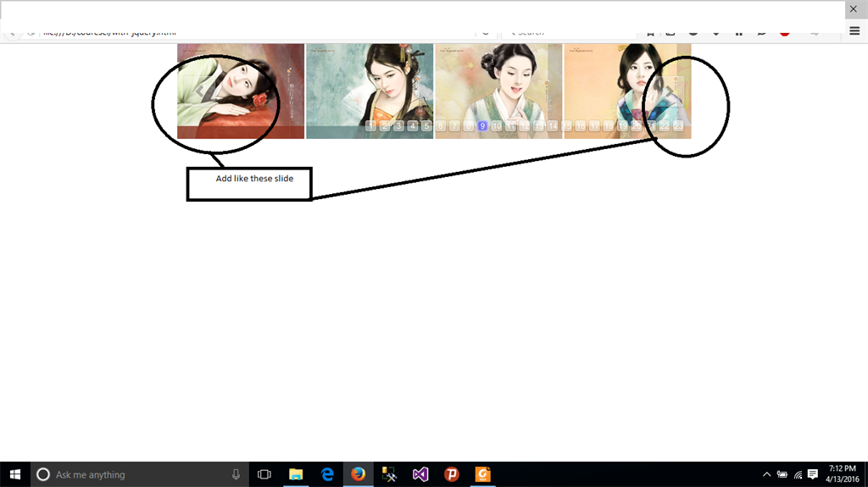868x487 pixels.
Task: Launch Microsoft Edge from the taskbar
Action: tap(327, 474)
